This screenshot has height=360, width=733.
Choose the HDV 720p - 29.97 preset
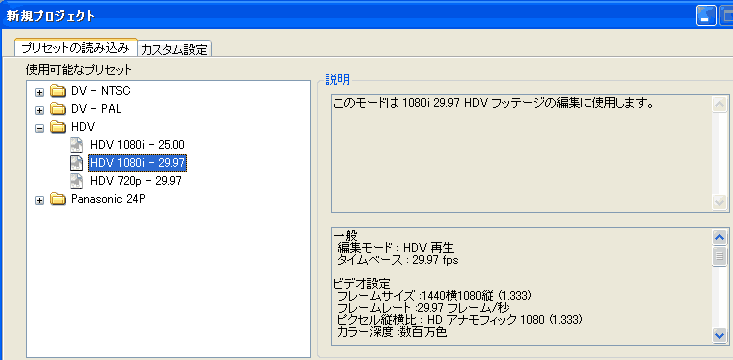pos(136,181)
